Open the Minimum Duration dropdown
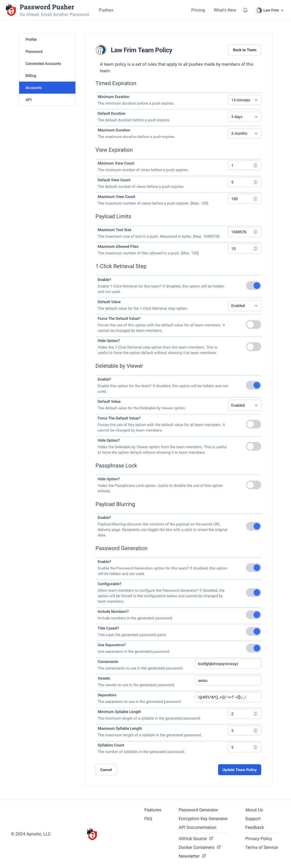Screen dimensions: 291x868 (244, 100)
